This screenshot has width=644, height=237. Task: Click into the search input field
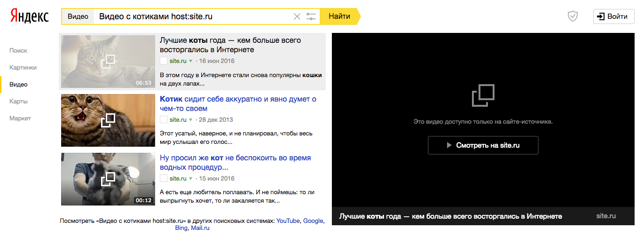click(193, 16)
